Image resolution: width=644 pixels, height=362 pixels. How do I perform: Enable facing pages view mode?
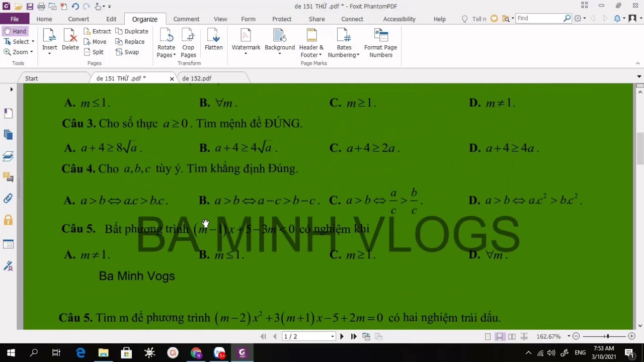coord(512,336)
